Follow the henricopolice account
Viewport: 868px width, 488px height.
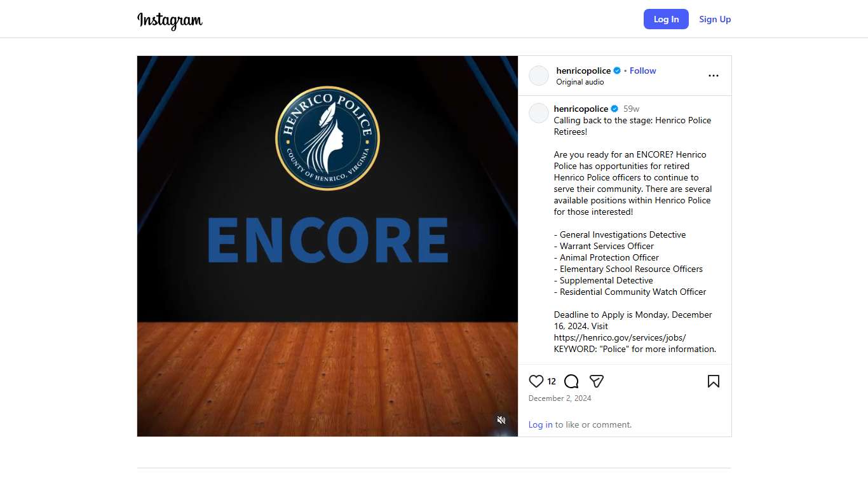pos(643,71)
